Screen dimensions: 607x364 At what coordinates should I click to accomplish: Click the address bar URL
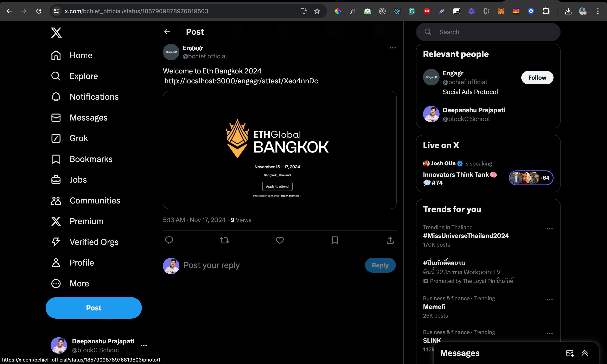136,11
